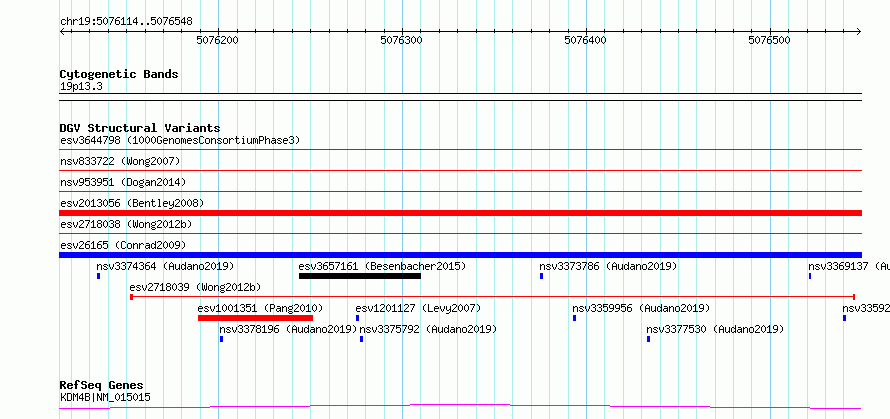
Task: Click the blue marker under esv1201127
Action: tap(358, 318)
